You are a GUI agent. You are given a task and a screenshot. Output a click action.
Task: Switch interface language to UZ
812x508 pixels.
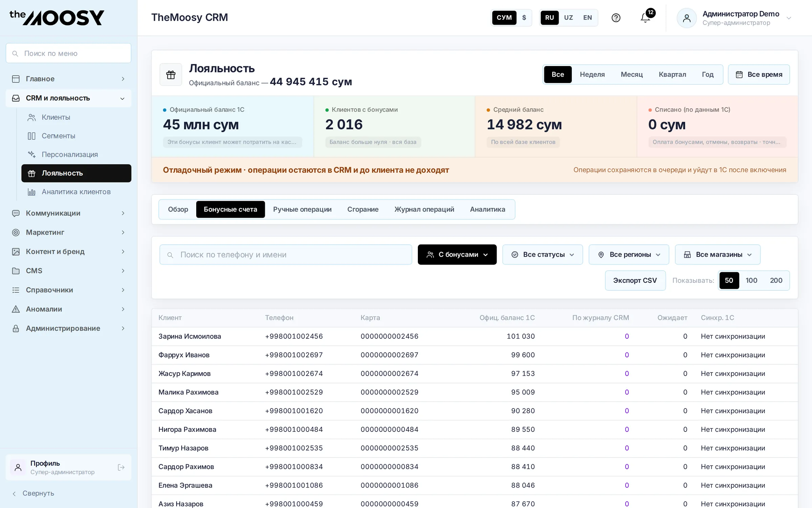[x=568, y=18]
